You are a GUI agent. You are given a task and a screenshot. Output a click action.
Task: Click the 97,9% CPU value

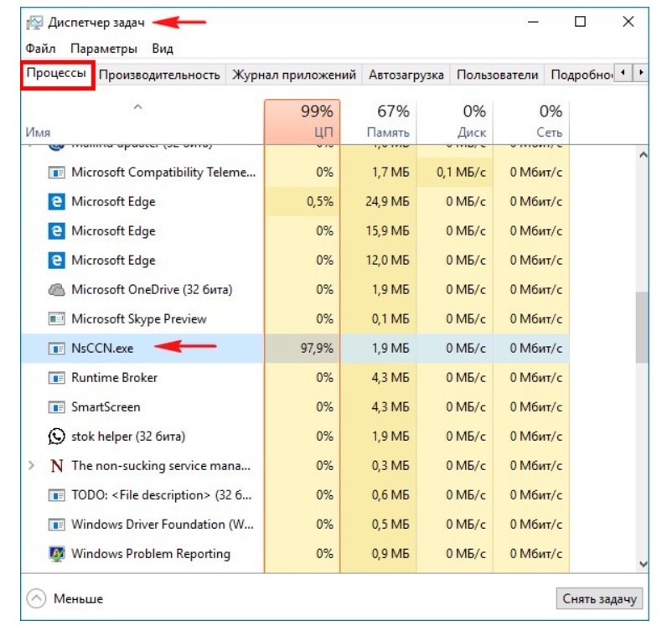(x=317, y=348)
